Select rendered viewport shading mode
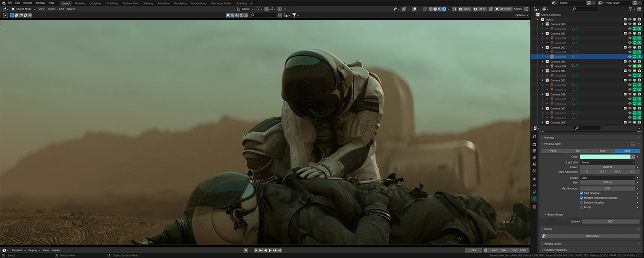644x258 pixels. tap(444, 9)
